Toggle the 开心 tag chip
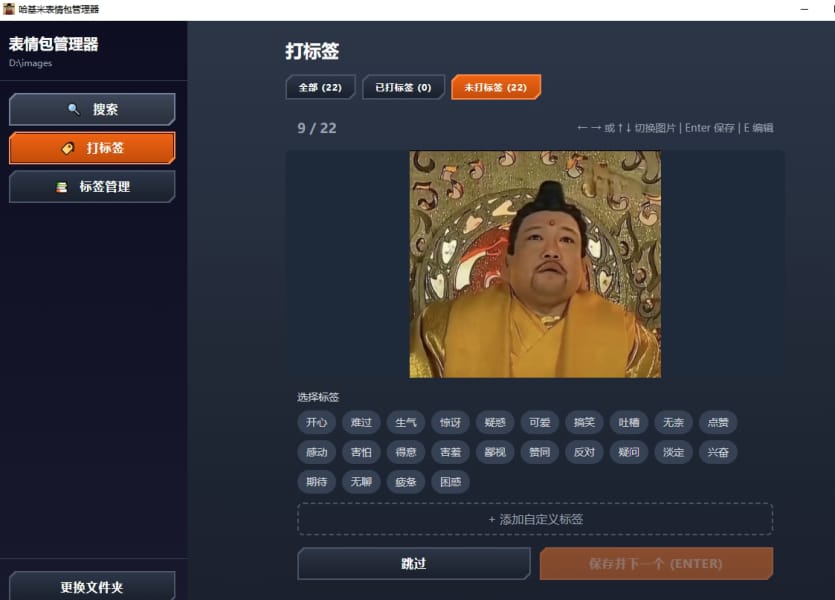This screenshot has height=600, width=835. pos(317,423)
